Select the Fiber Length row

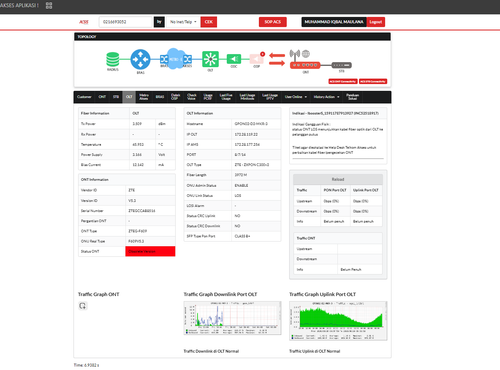point(232,175)
